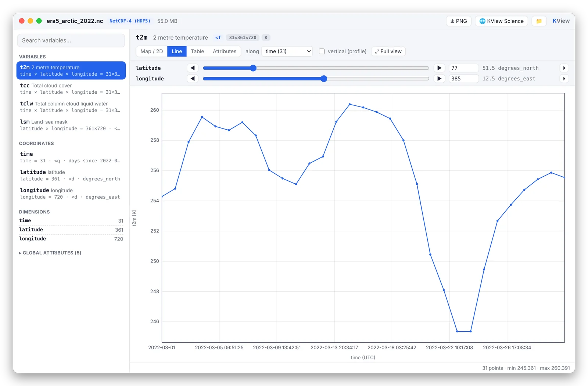Image resolution: width=588 pixels, height=386 pixels.
Task: Click the 51.5 degrees_north value
Action: (x=510, y=68)
